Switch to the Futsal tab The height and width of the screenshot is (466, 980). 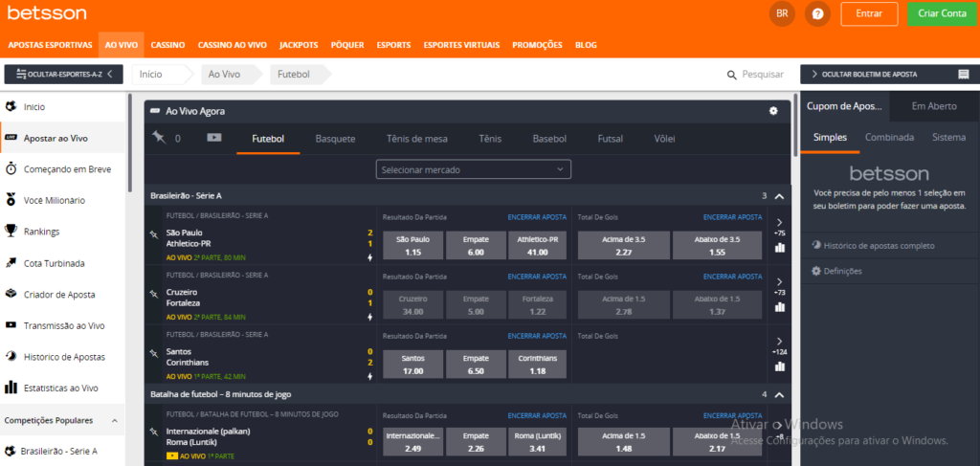(x=610, y=139)
